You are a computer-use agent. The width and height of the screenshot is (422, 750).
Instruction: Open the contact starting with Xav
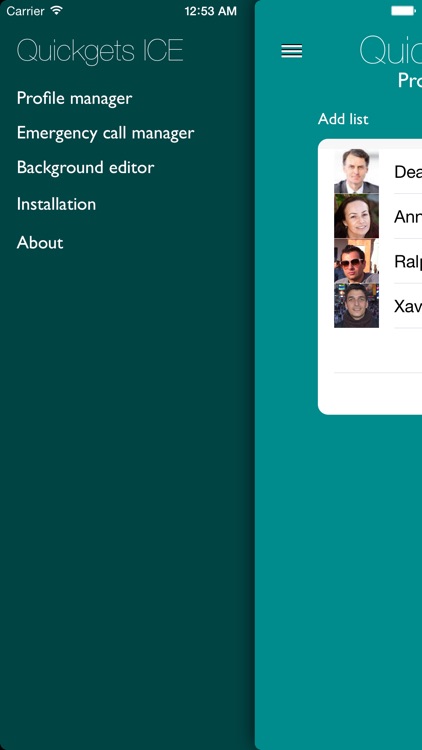point(408,306)
